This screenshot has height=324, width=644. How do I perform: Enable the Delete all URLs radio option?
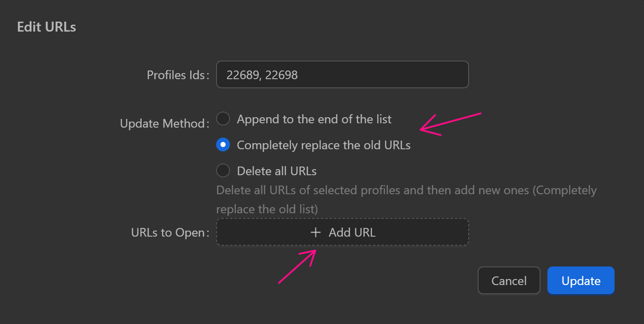[x=223, y=171]
